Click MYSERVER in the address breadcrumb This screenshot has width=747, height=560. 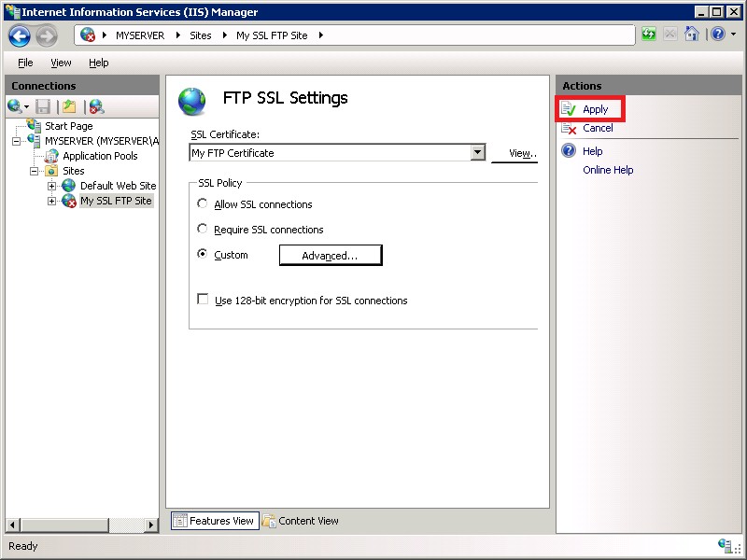[x=140, y=35]
